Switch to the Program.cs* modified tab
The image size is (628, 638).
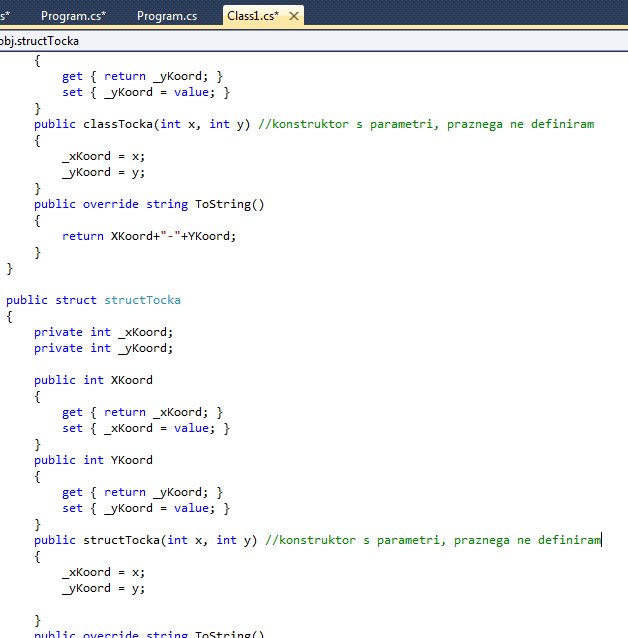pyautogui.click(x=73, y=16)
